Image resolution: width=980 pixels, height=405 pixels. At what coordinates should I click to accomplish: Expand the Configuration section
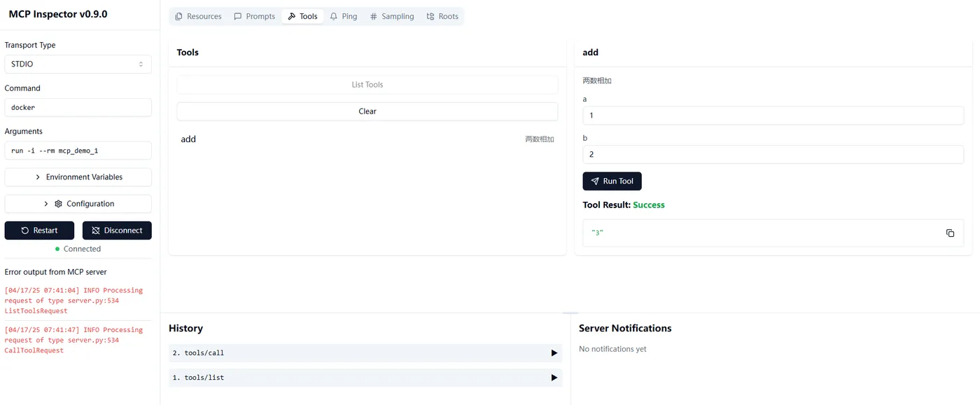point(78,204)
